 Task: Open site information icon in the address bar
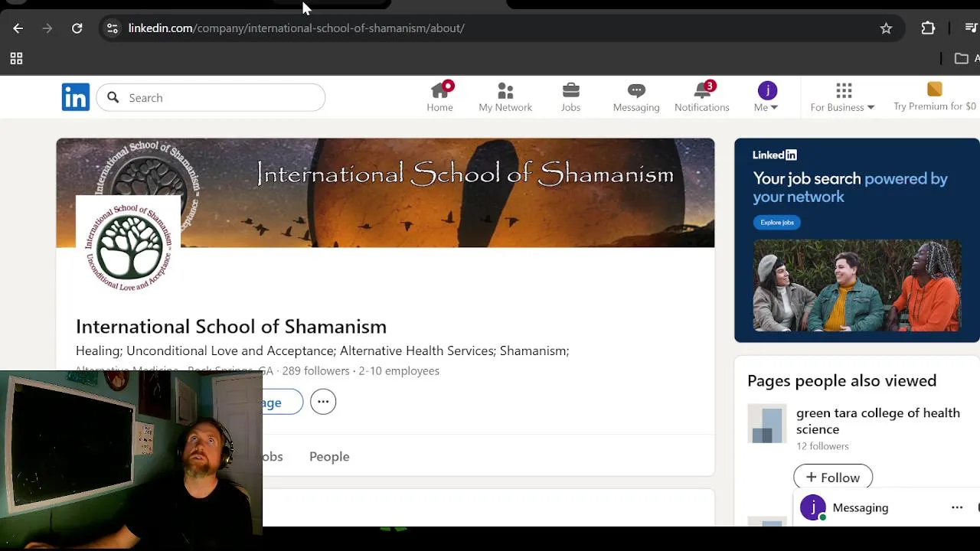click(113, 28)
